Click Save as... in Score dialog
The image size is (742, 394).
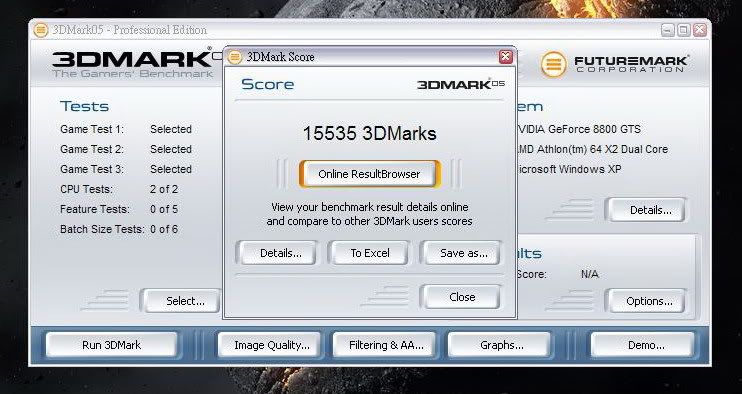tap(461, 253)
